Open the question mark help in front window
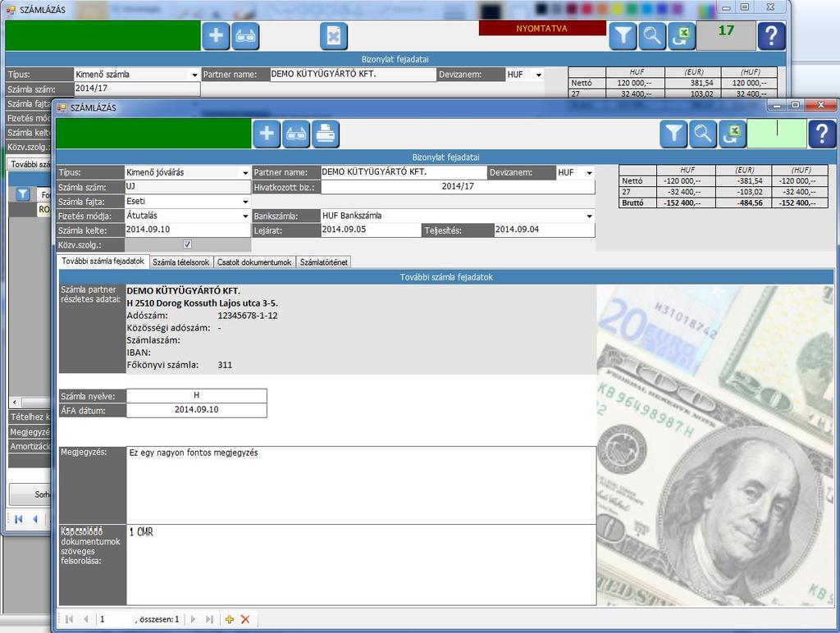Viewport: 840px width, 633px height. pyautogui.click(x=822, y=134)
